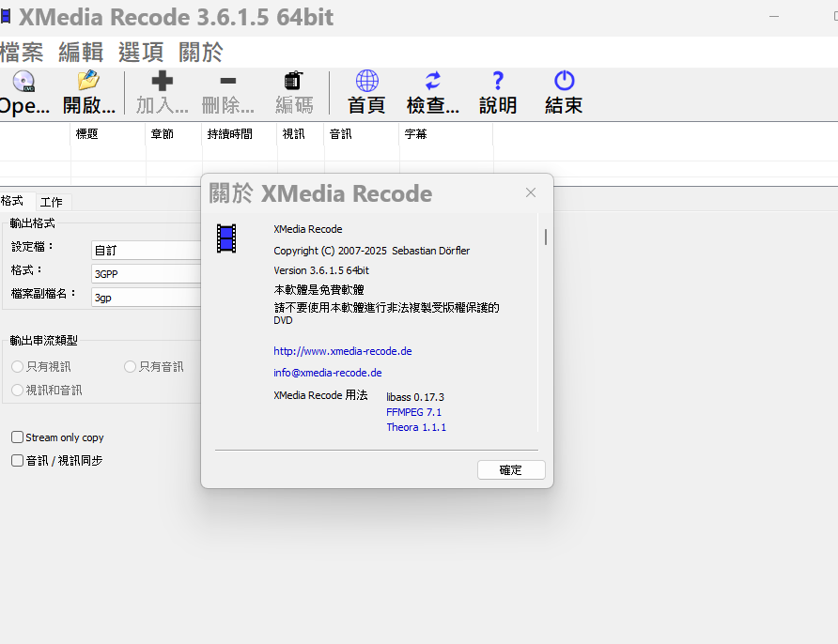Start encoding with the 編碼 clapperboard icon
Image resolution: width=838 pixels, height=644 pixels.
click(x=293, y=81)
